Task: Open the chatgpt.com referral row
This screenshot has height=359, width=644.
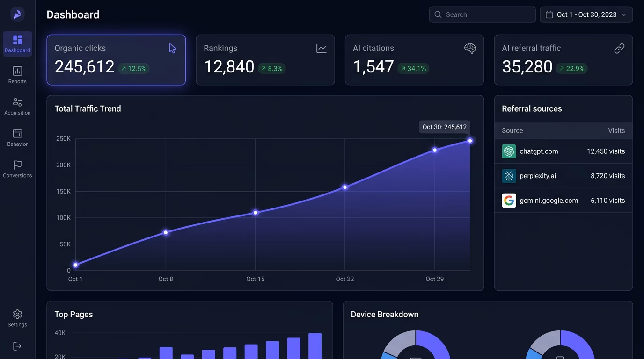Action: 563,151
